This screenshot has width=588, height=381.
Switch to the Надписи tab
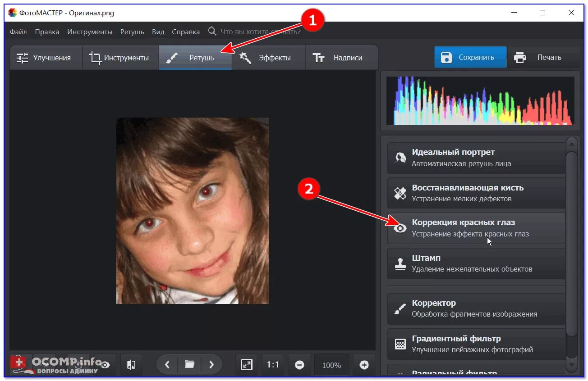point(342,58)
